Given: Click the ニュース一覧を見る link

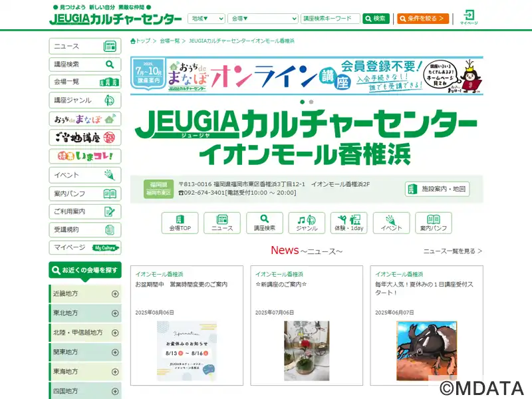Looking at the screenshot, I should (x=453, y=251).
